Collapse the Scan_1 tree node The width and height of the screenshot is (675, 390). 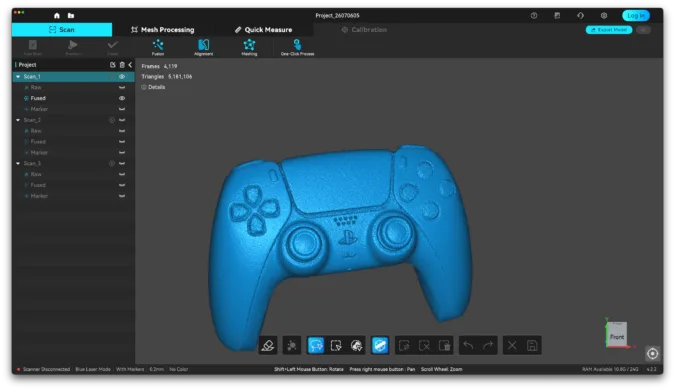(18, 77)
